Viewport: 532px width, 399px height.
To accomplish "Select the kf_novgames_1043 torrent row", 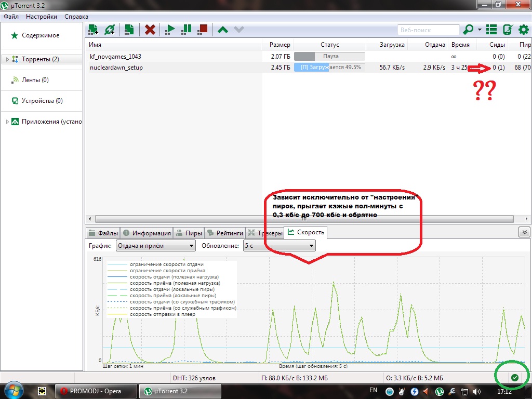I will click(x=308, y=56).
